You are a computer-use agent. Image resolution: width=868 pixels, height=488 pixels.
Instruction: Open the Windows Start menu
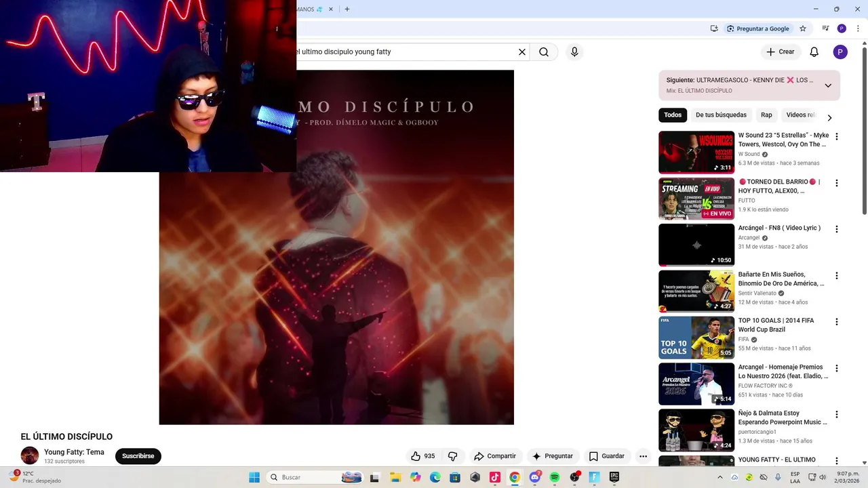(254, 477)
